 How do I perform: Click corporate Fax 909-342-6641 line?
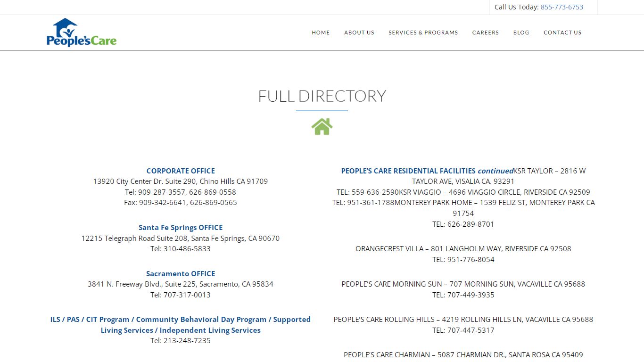(x=181, y=203)
